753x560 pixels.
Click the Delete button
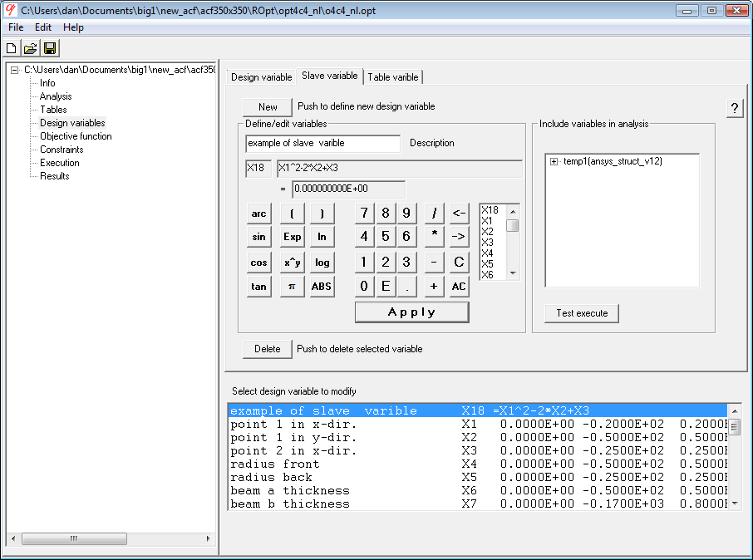[x=268, y=349]
